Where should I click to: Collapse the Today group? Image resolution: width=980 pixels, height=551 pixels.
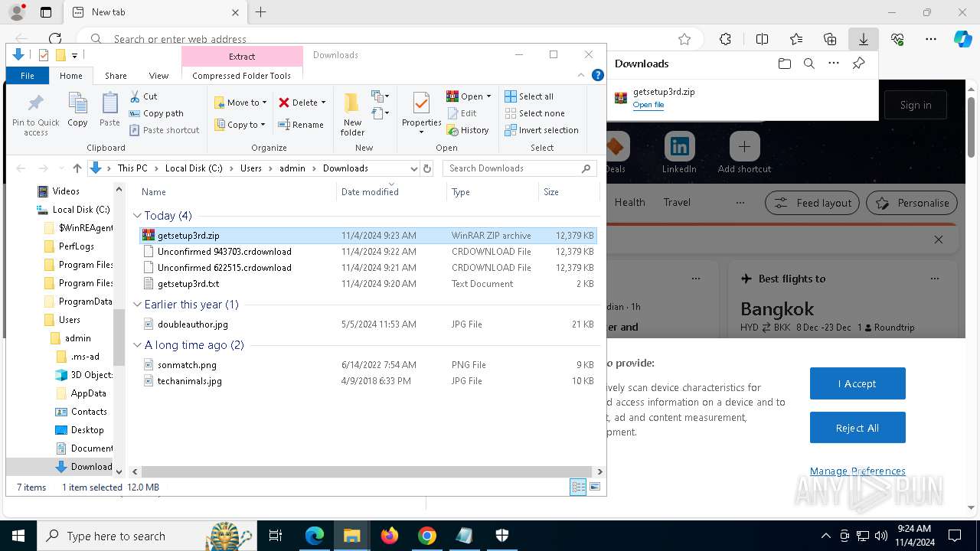pyautogui.click(x=138, y=216)
